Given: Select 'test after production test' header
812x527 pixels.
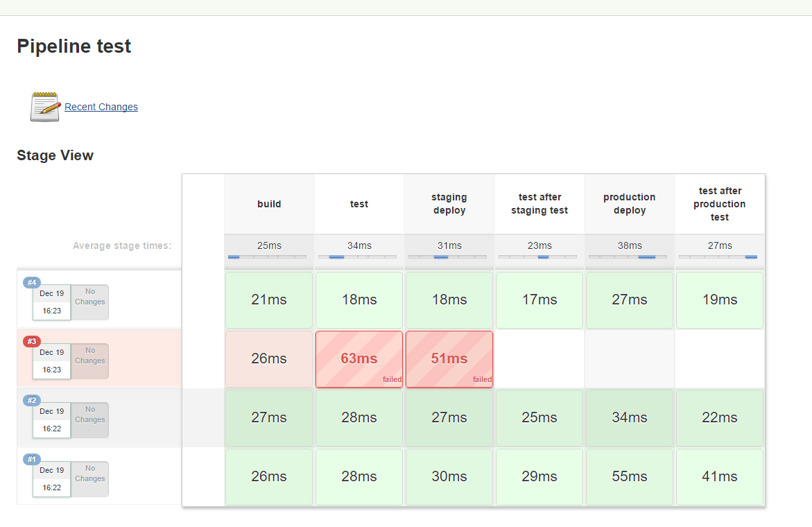Looking at the screenshot, I should tap(720, 204).
